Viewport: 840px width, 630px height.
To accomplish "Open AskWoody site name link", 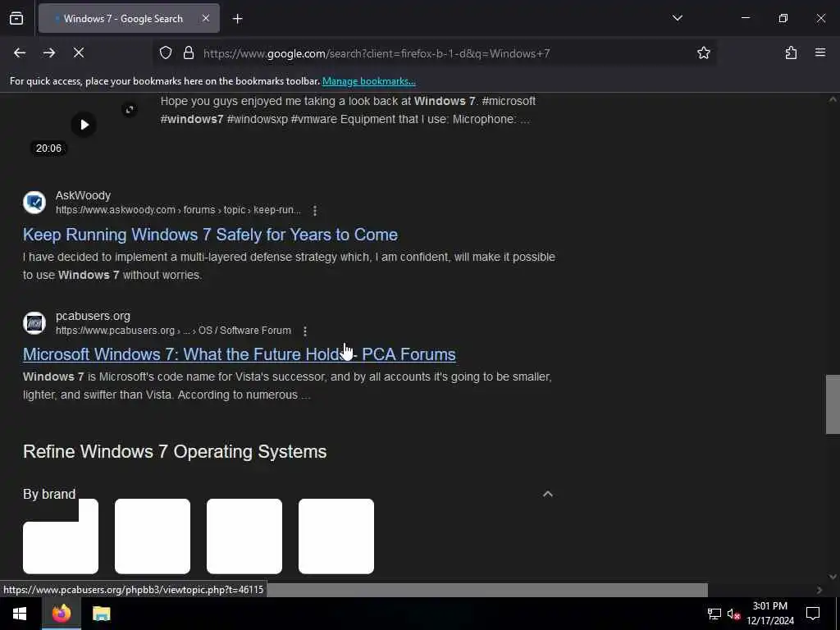I will point(83,195).
